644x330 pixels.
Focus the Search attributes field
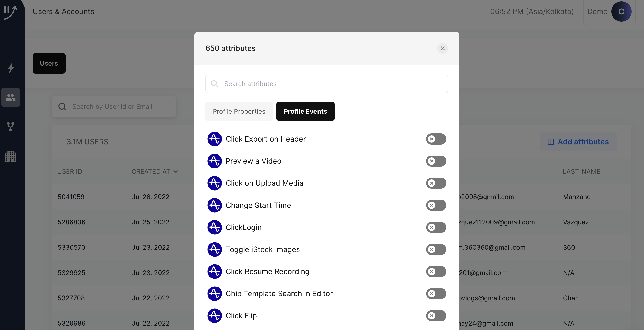click(x=326, y=84)
